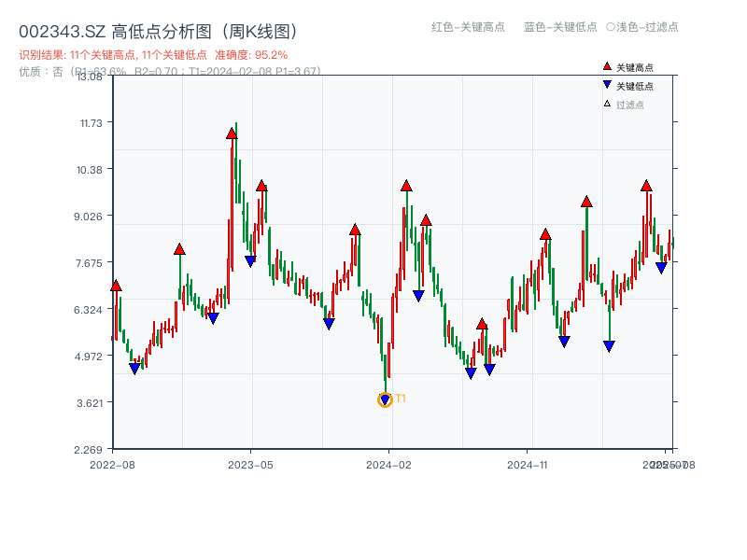This screenshot has width=747, height=560.
Task: Click the hollow 过滤点 triangle icon in legend box
Action: pyautogui.click(x=605, y=104)
